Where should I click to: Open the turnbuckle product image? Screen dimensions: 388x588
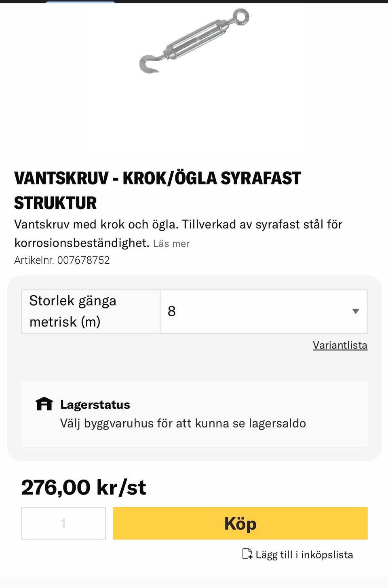194,40
